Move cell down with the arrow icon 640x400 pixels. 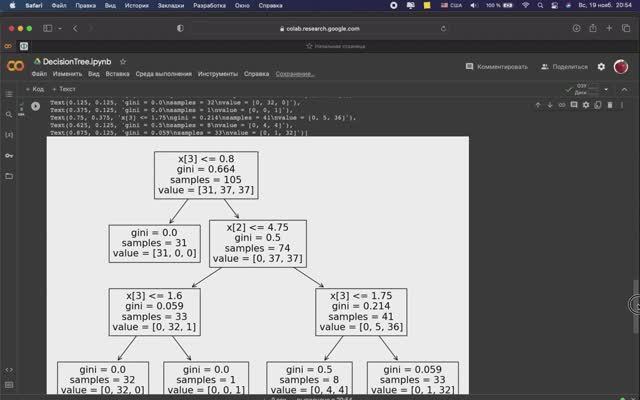(x=550, y=105)
